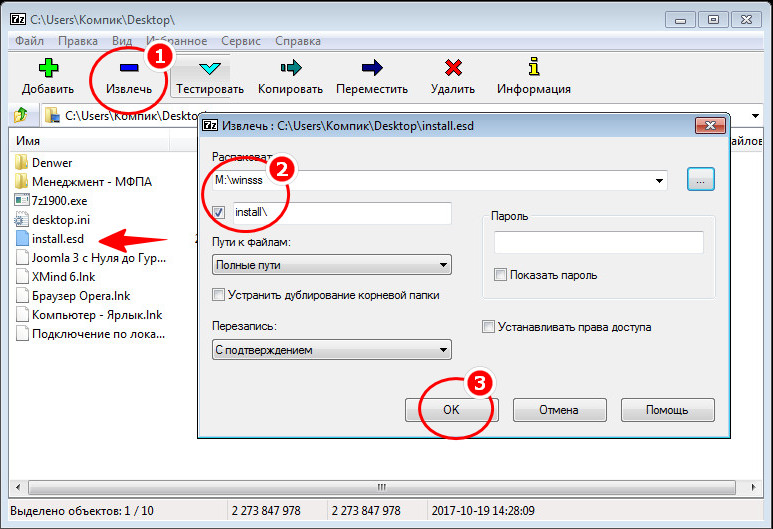Click the scrollbar right arrow
773x529 pixels.
(x=753, y=487)
